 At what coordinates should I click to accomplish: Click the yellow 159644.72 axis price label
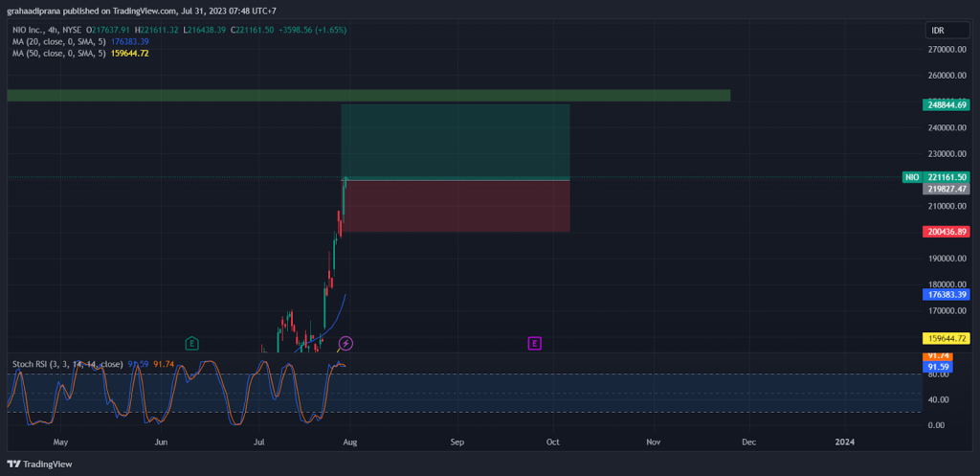pyautogui.click(x=947, y=338)
